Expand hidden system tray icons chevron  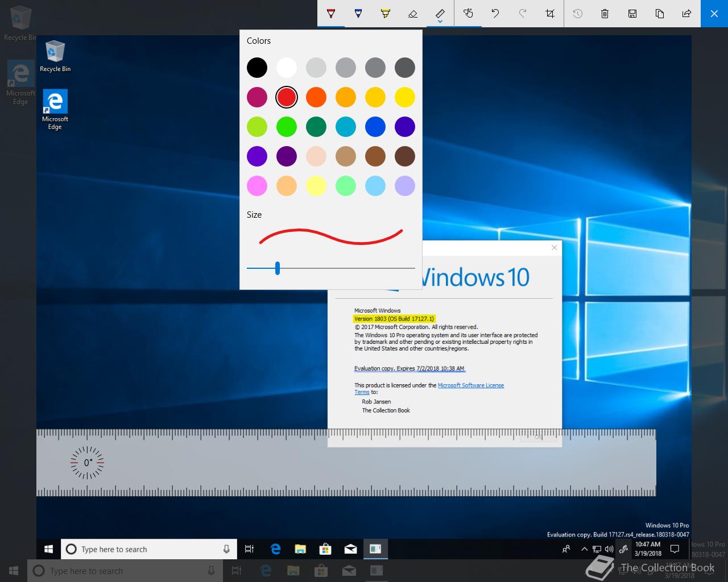pos(584,549)
